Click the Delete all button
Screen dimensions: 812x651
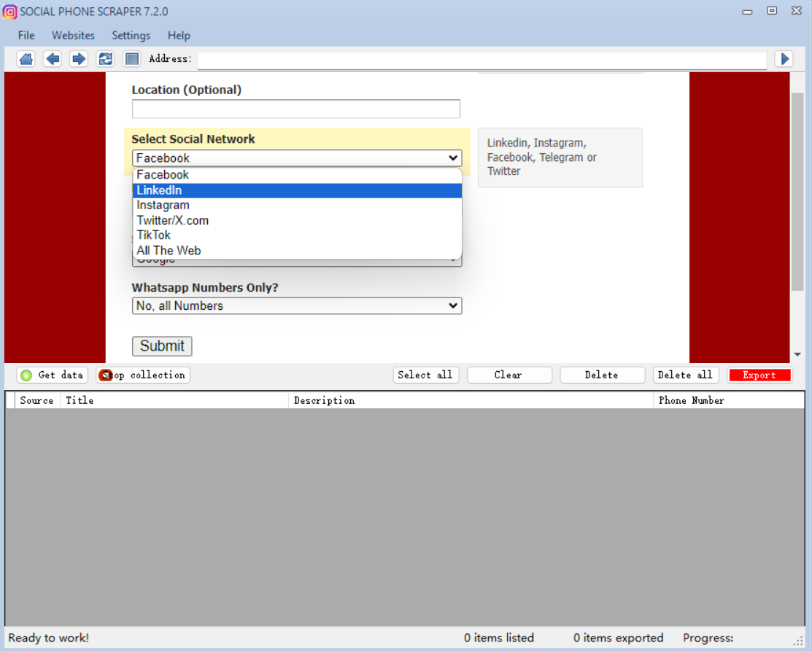click(x=684, y=375)
